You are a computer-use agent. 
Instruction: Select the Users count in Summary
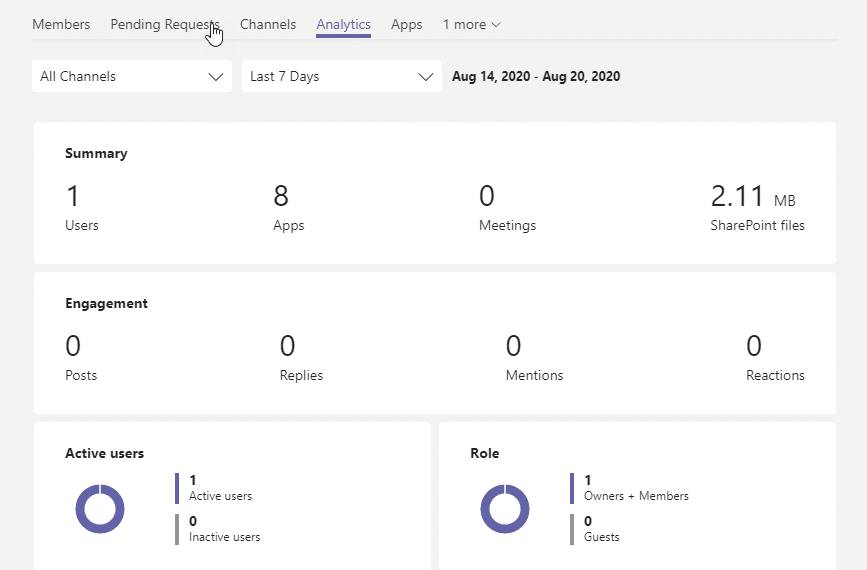click(72, 196)
